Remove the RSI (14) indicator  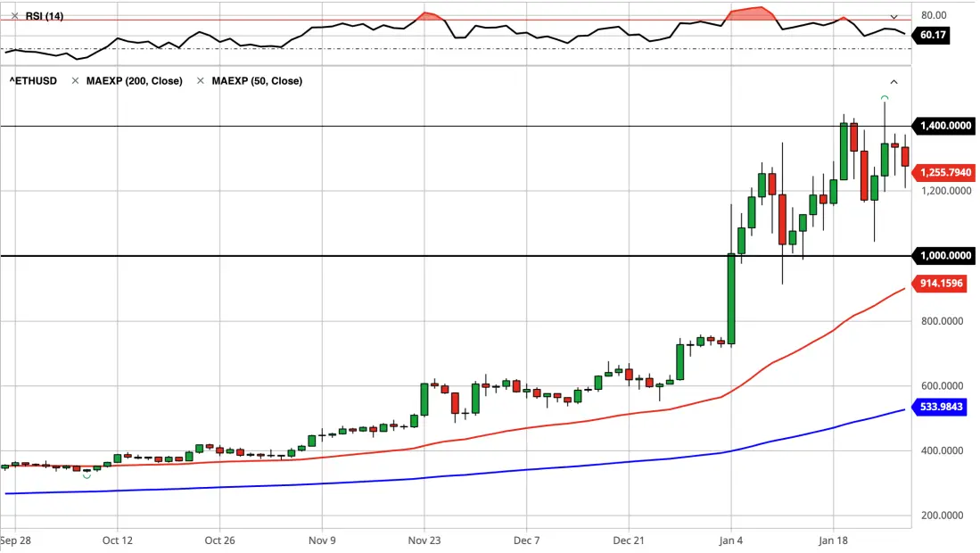click(x=15, y=16)
